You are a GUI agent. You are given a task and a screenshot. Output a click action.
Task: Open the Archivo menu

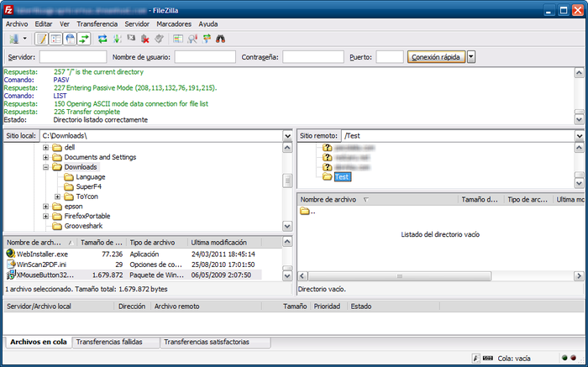pos(17,24)
